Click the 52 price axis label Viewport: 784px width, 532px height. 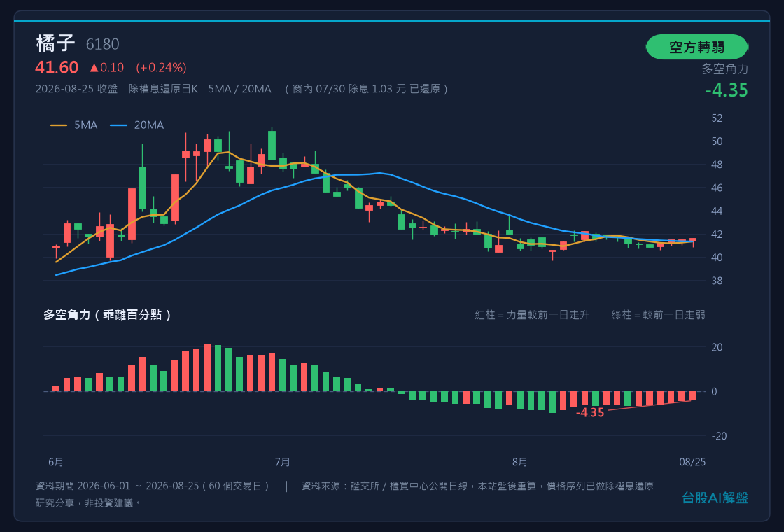click(717, 118)
